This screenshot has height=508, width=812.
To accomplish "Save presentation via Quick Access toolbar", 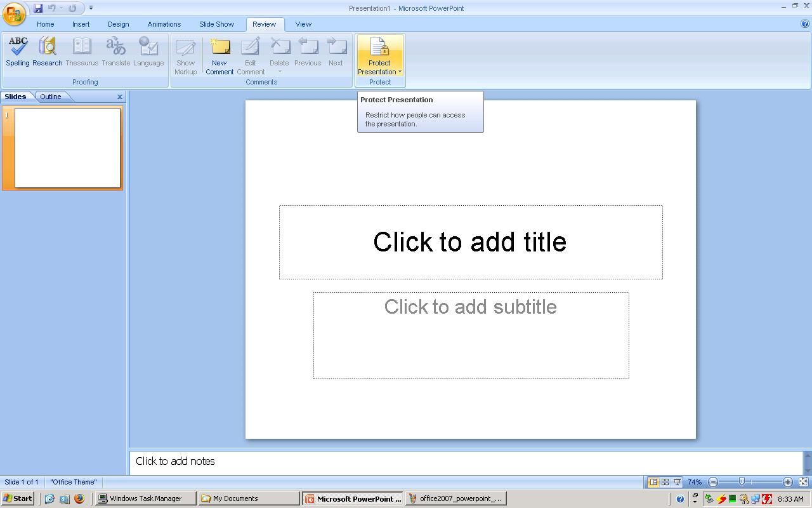I will pyautogui.click(x=38, y=8).
